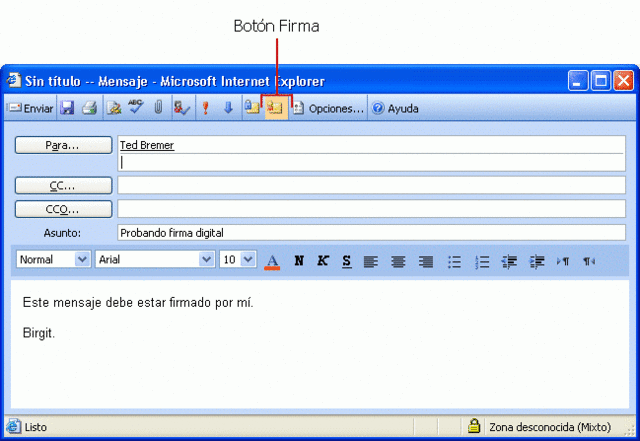Close the message window
Screen dimensions: 640x441
pyautogui.click(x=624, y=80)
